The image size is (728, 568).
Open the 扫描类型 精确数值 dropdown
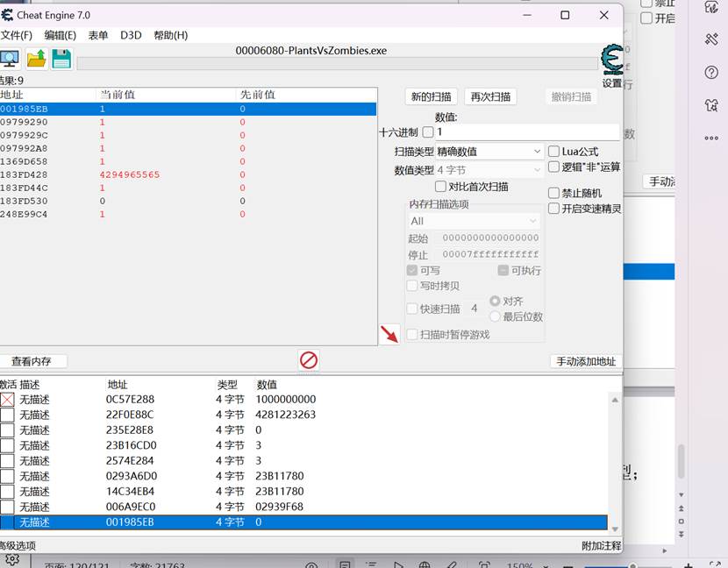pyautogui.click(x=489, y=152)
